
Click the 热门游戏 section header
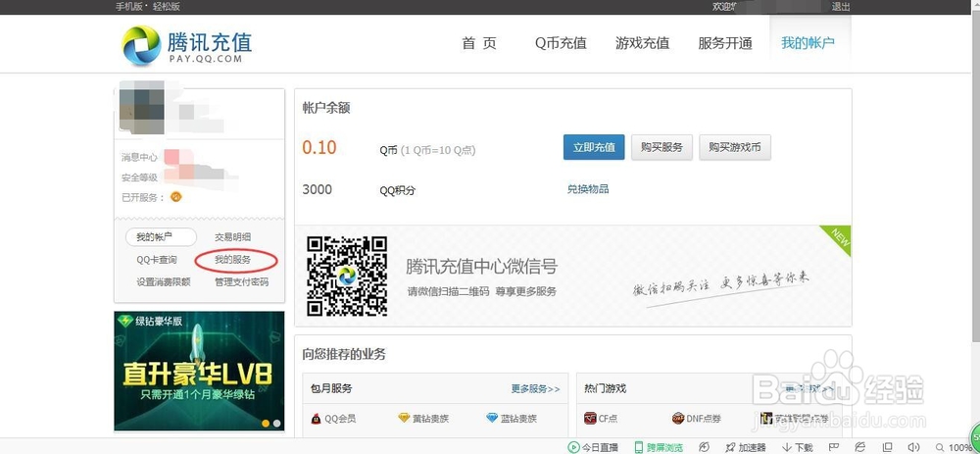(605, 388)
